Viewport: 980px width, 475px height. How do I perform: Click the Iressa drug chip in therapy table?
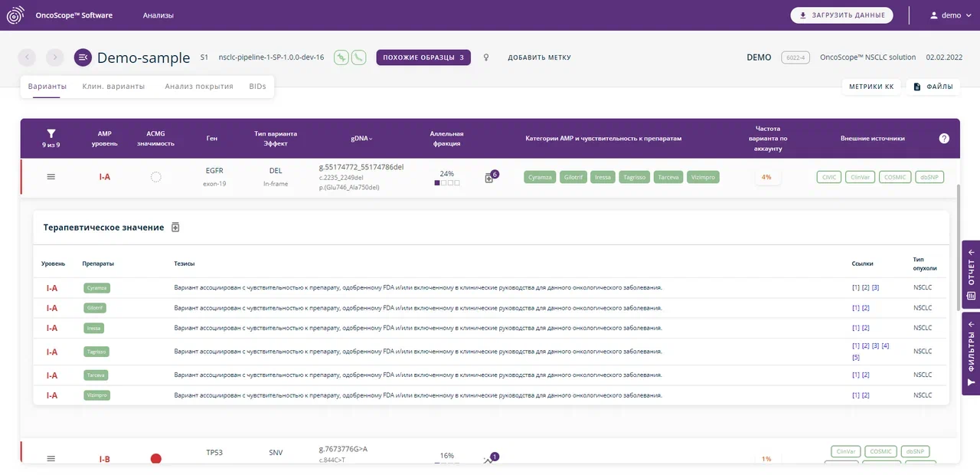click(x=93, y=328)
